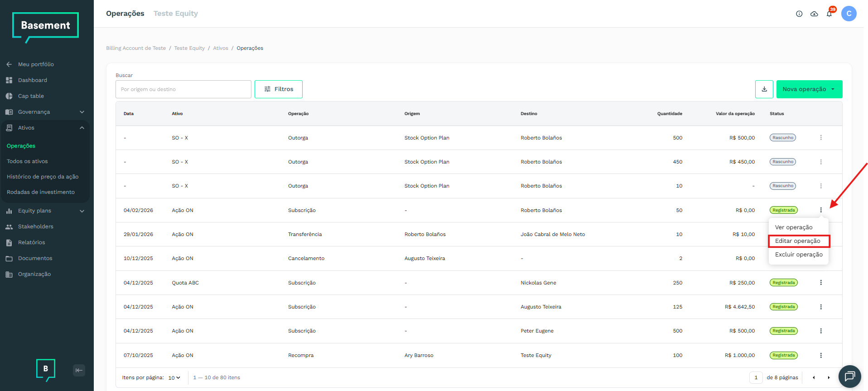This screenshot has height=391, width=868.
Task: Collapse the sidebar using the arrow icon
Action: coord(79,370)
